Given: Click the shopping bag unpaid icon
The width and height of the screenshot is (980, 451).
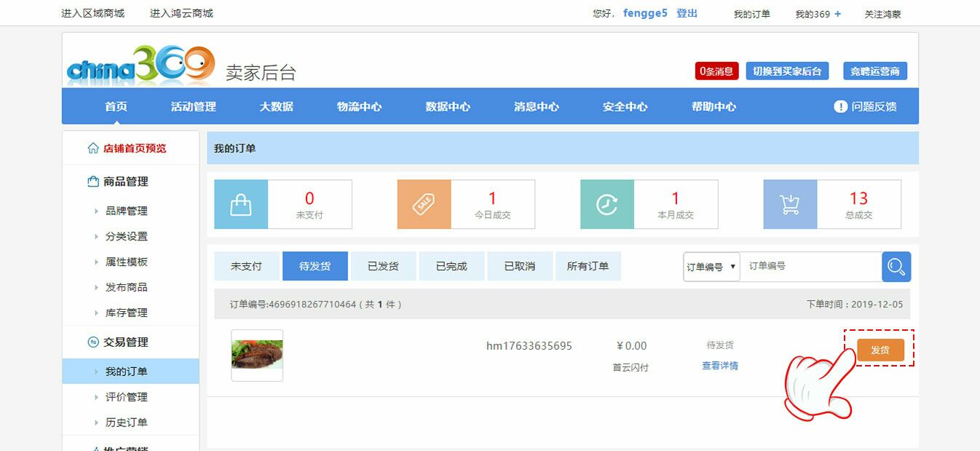Looking at the screenshot, I should pyautogui.click(x=241, y=205).
